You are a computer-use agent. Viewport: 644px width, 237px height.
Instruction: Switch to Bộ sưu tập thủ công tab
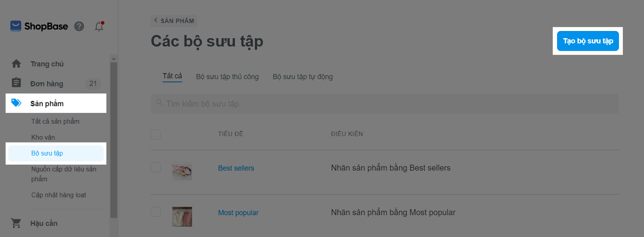[x=227, y=77]
